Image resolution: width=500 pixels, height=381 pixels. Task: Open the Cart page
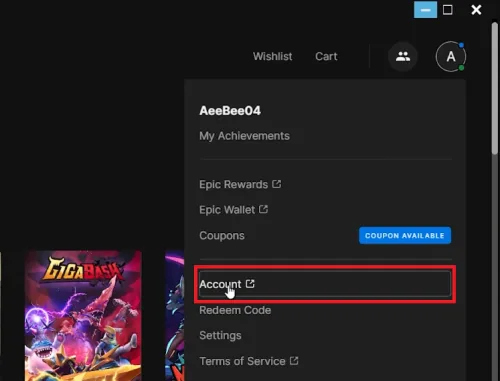point(326,56)
